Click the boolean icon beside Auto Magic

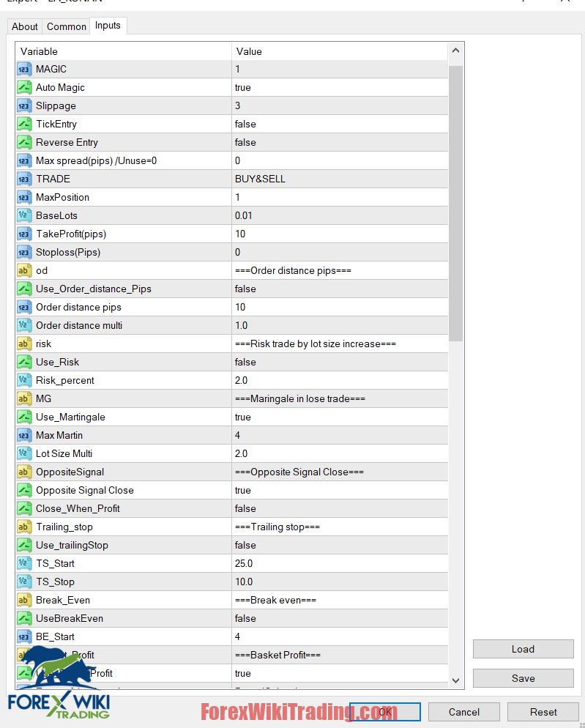click(x=24, y=87)
